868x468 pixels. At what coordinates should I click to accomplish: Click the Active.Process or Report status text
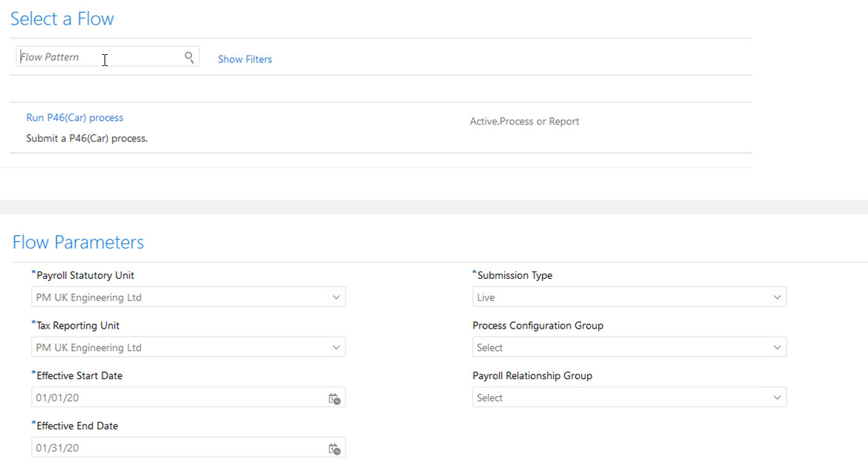click(524, 122)
